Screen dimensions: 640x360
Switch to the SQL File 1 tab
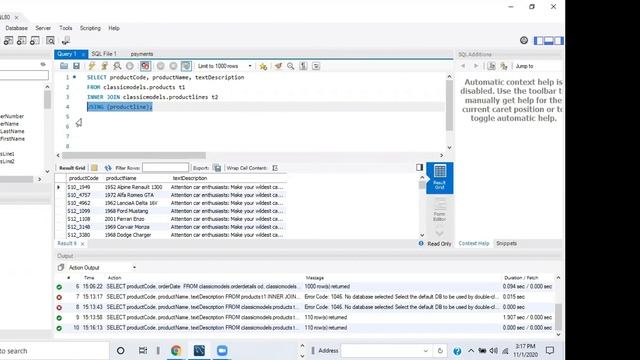(104, 54)
